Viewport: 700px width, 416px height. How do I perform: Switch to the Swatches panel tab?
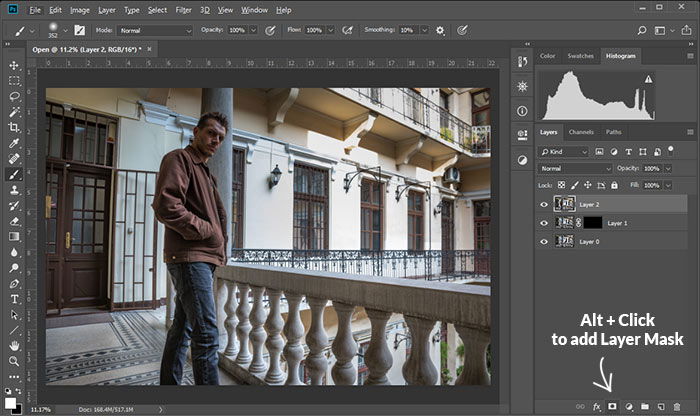[x=580, y=56]
